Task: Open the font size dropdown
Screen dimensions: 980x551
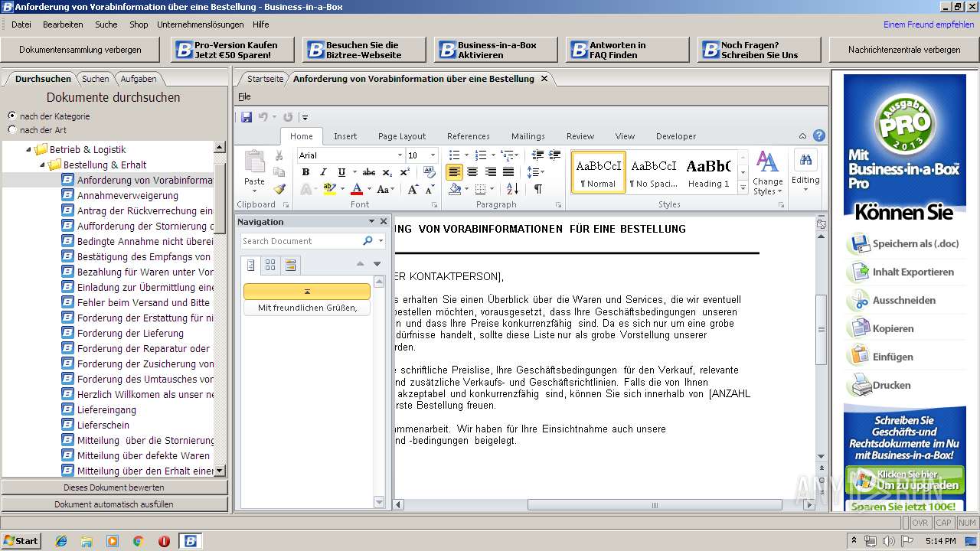Action: tap(432, 155)
